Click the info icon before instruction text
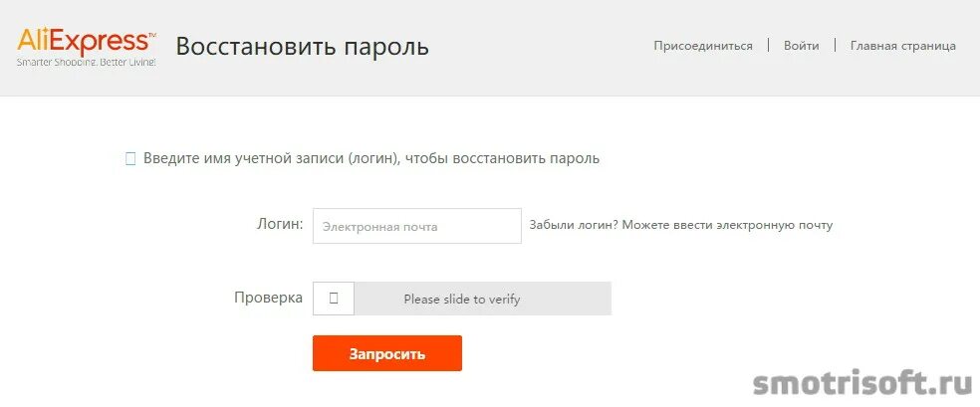This screenshot has height=407, width=980. (x=130, y=159)
